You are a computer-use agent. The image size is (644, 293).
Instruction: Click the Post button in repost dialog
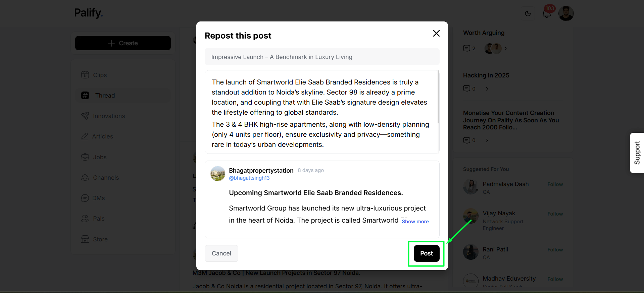[x=426, y=253]
